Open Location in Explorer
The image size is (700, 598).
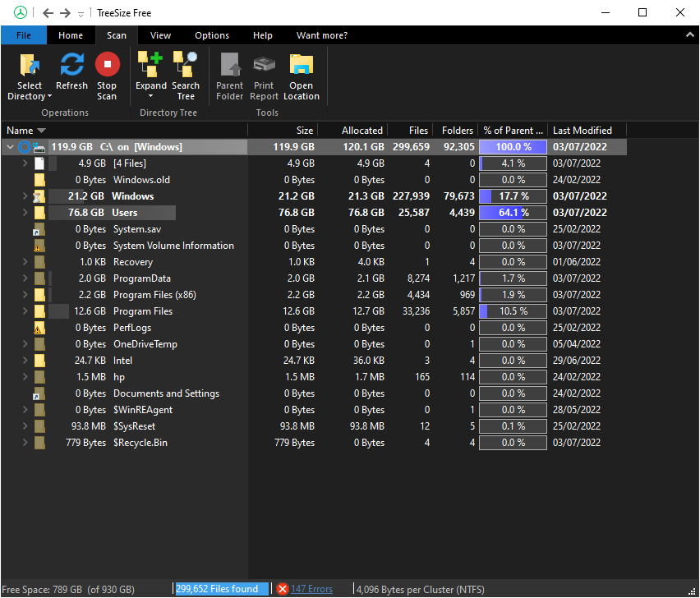pyautogui.click(x=302, y=76)
